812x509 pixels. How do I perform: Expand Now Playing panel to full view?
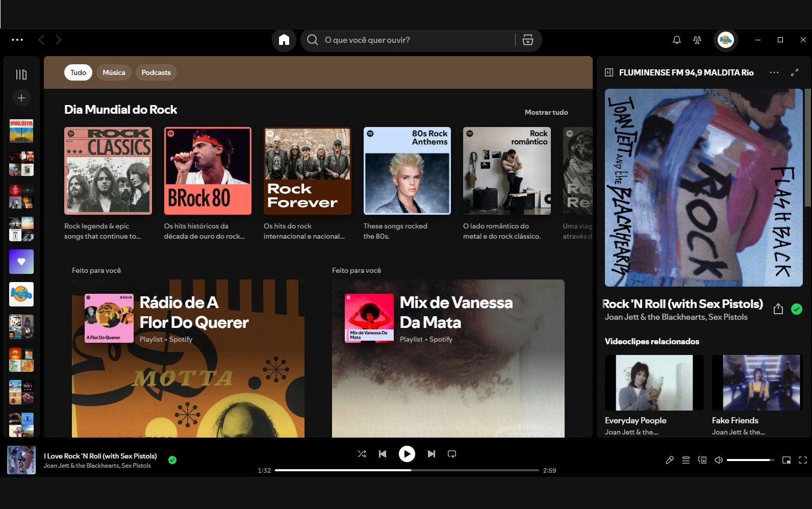tap(795, 72)
